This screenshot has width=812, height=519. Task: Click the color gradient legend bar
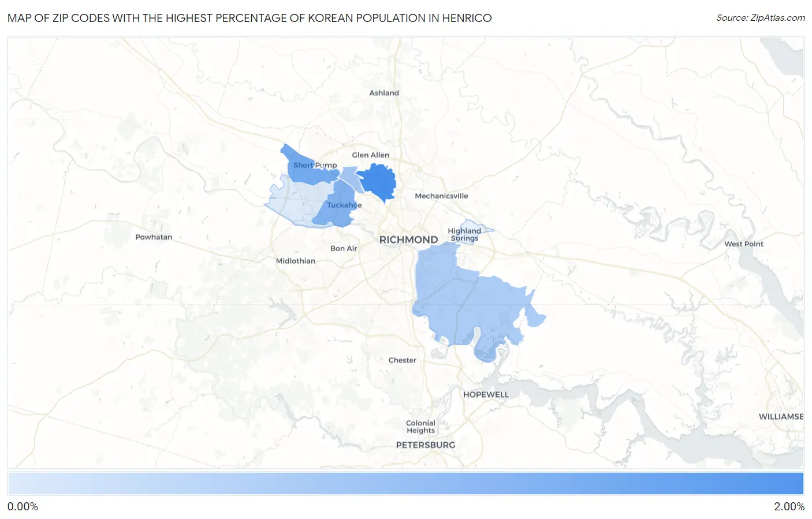[405, 484]
